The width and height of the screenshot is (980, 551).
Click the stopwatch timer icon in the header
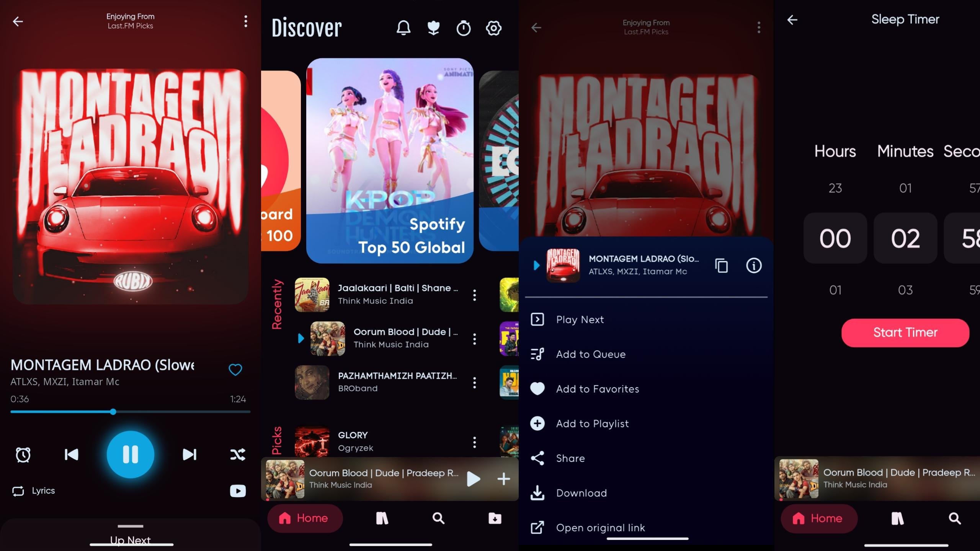pos(463,28)
